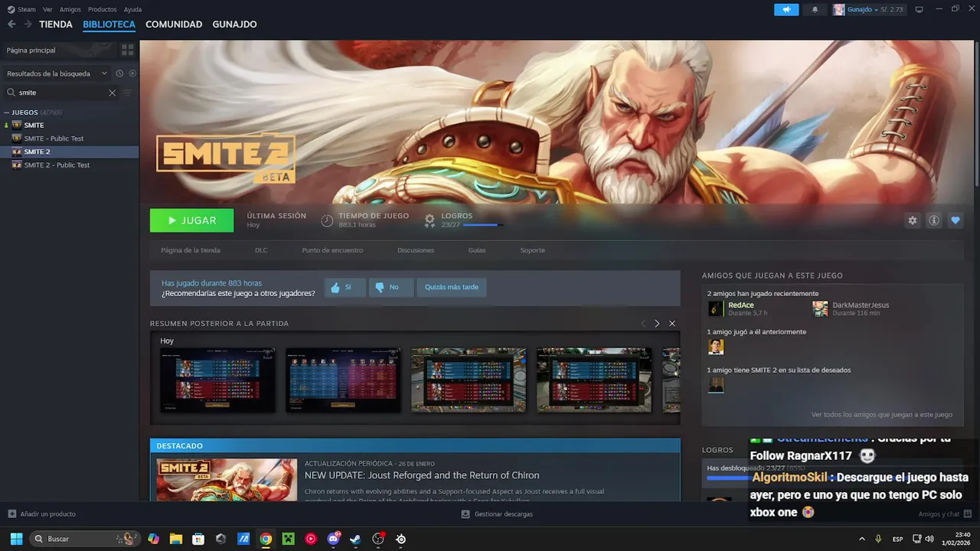
Task: Switch library to grid collections view
Action: (x=127, y=50)
